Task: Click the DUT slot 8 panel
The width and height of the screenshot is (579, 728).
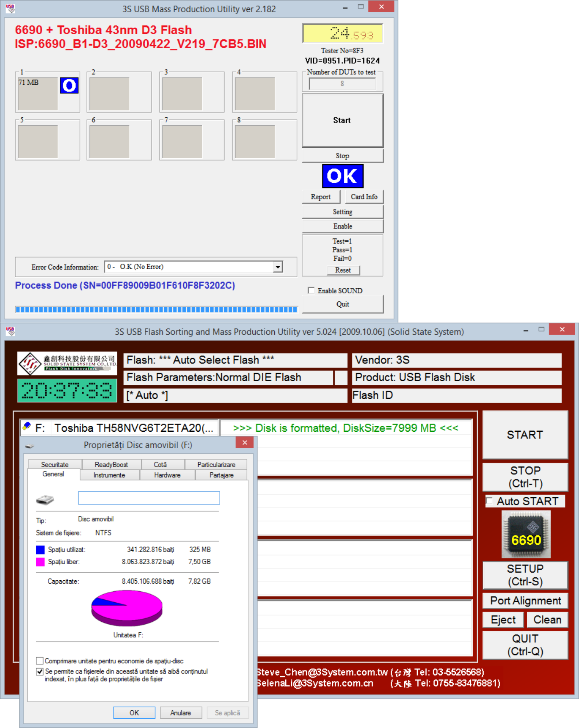Action: [x=265, y=140]
